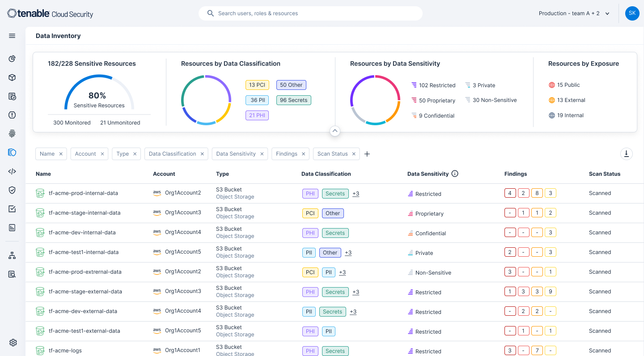This screenshot has height=356, width=644.
Task: Select the 96 Secrets classification tag
Action: 293,100
